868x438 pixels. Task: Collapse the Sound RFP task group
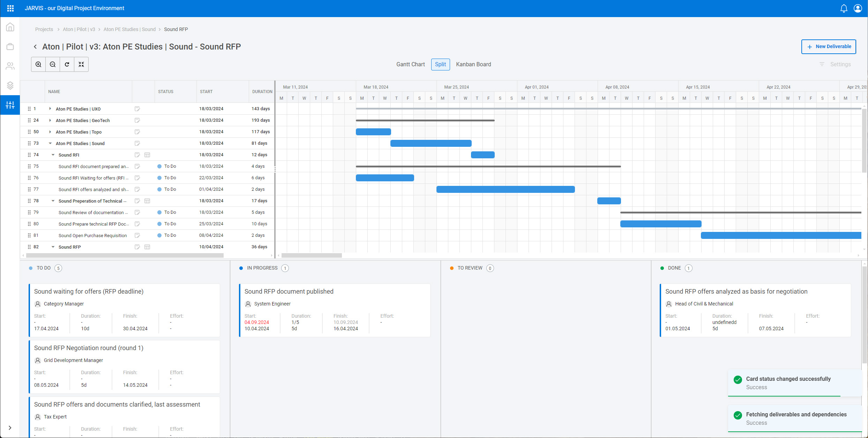[53, 247]
